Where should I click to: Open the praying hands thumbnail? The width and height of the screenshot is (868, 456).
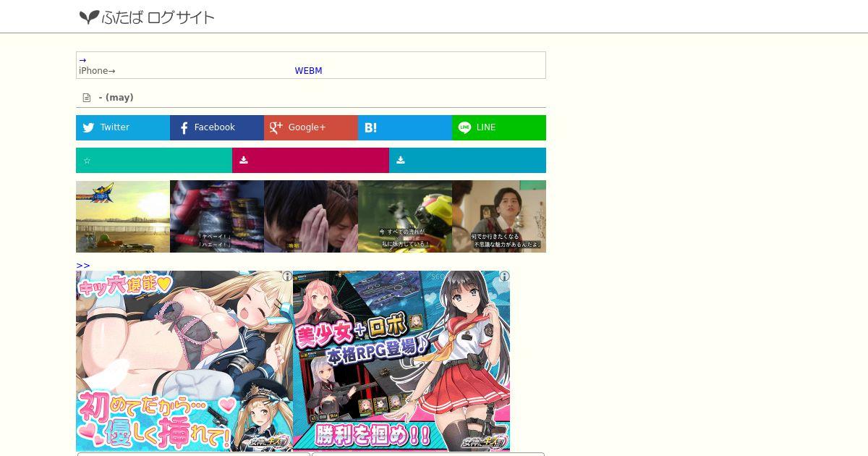311,216
